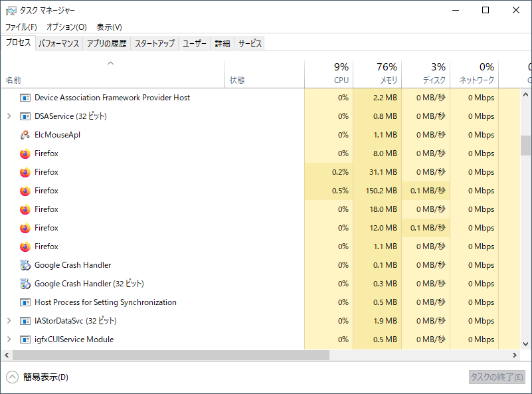Sort by the CPU column header

coord(329,74)
